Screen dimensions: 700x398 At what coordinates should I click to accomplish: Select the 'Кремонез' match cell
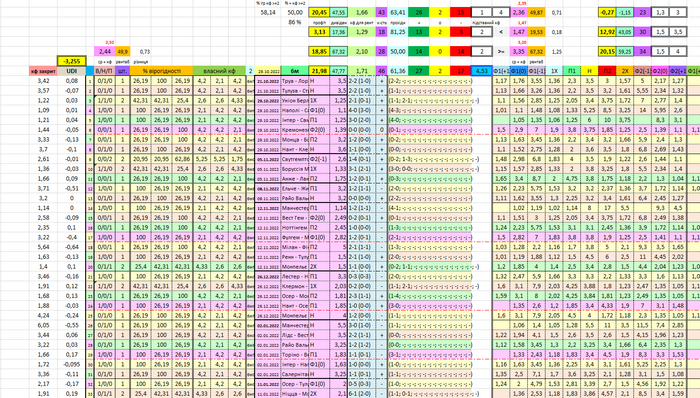295,129
